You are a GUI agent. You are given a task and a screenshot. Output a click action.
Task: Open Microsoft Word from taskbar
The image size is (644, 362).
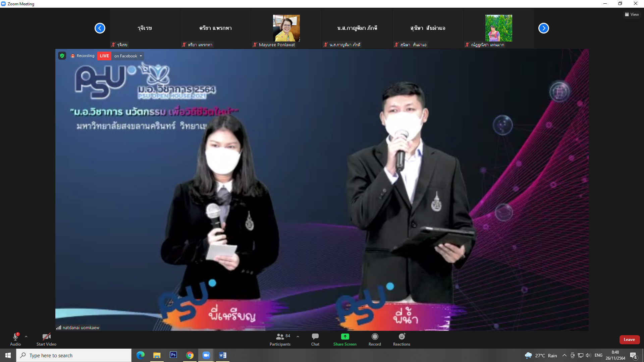[x=222, y=355]
